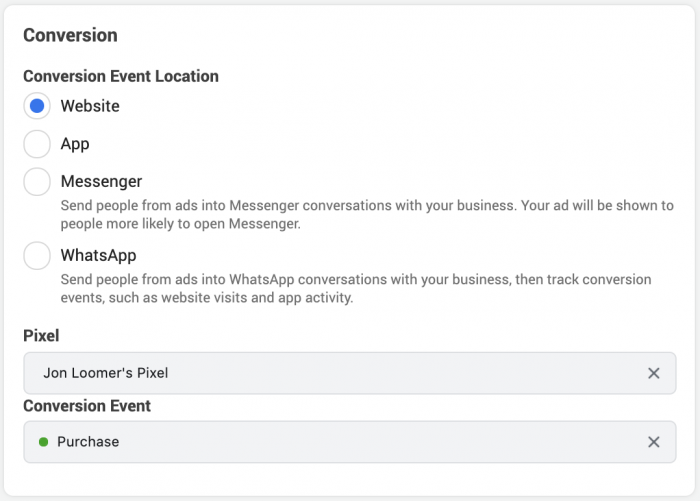This screenshot has width=700, height=501.
Task: Choose the App conversion location
Action: [x=37, y=144]
